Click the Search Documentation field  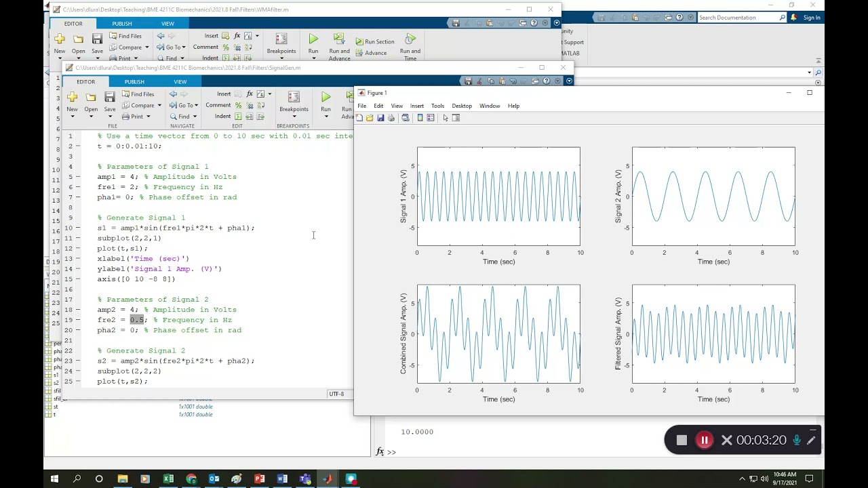pyautogui.click(x=742, y=18)
